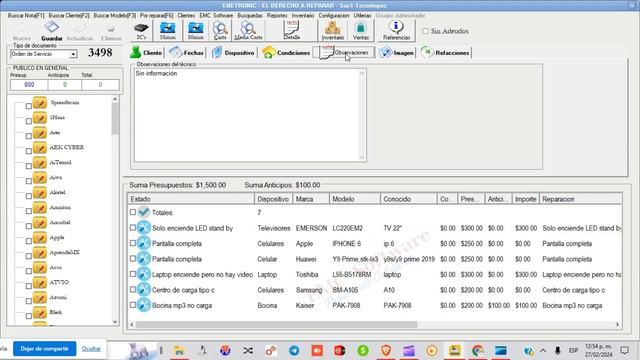Click the checkmark icon in Totales row
The image size is (640, 360).
[144, 212]
